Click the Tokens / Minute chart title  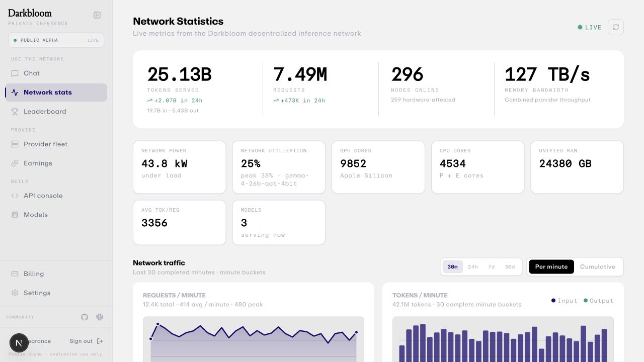420,296
